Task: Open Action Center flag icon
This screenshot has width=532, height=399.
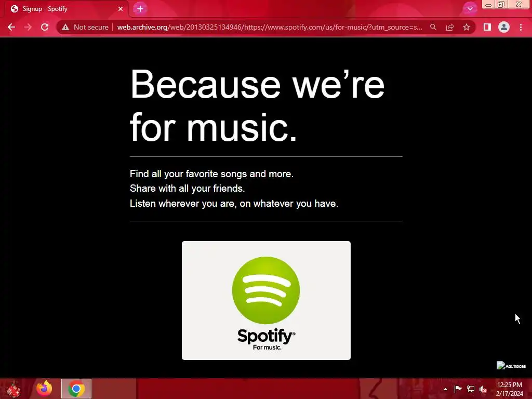Action: (458, 389)
